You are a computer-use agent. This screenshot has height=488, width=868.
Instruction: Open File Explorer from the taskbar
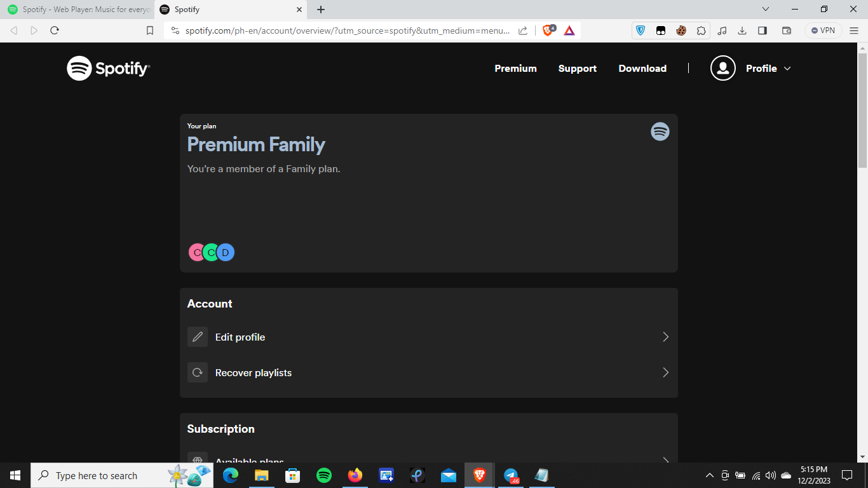pos(261,475)
